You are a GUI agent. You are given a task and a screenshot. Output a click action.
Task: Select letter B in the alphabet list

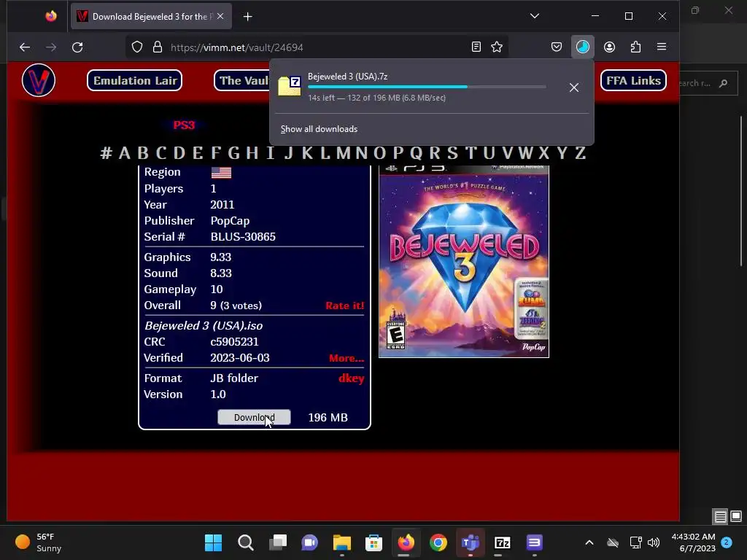pos(142,153)
